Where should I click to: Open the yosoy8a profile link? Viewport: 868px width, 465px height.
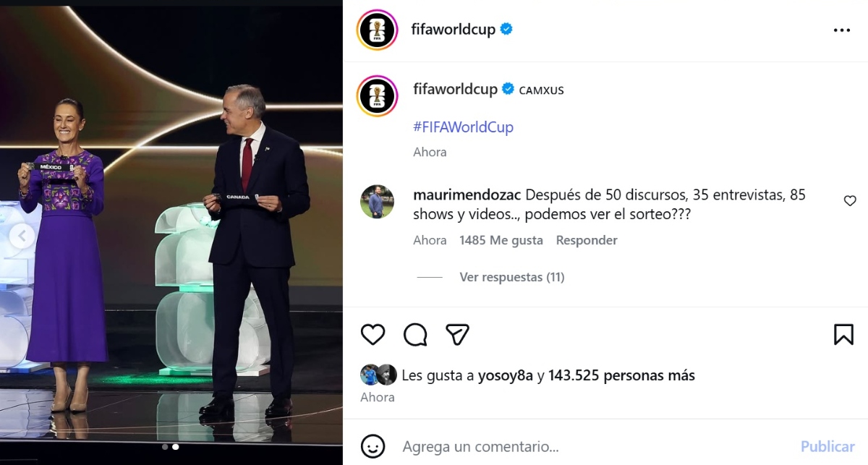pyautogui.click(x=506, y=375)
